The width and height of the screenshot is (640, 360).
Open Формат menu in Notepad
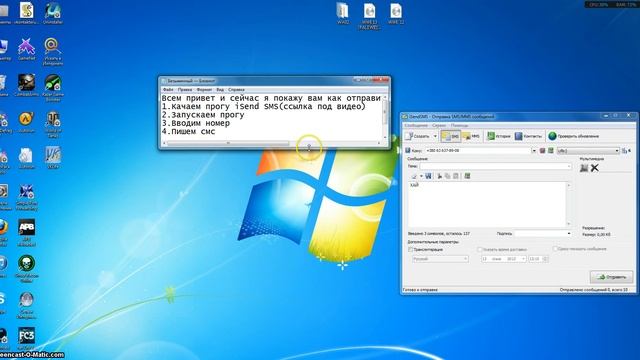click(x=204, y=89)
